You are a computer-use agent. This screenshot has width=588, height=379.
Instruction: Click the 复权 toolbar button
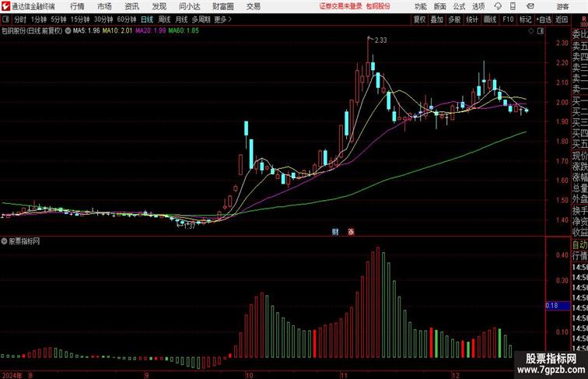pyautogui.click(x=420, y=19)
